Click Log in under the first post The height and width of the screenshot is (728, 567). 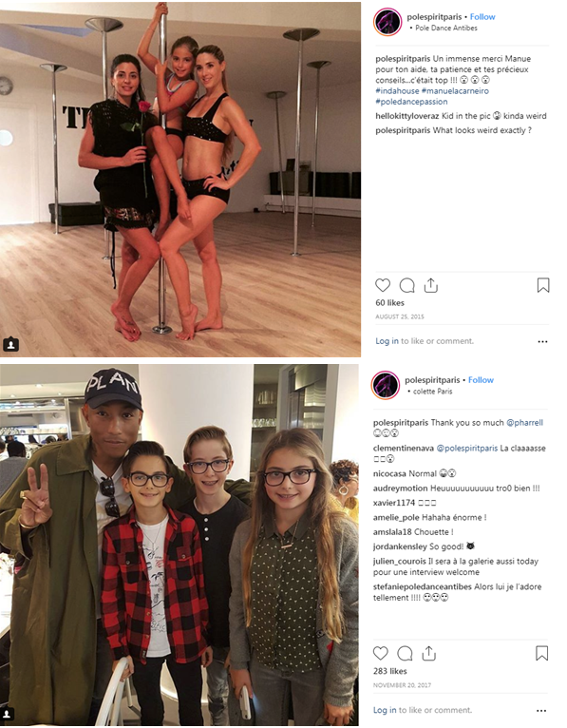point(387,341)
